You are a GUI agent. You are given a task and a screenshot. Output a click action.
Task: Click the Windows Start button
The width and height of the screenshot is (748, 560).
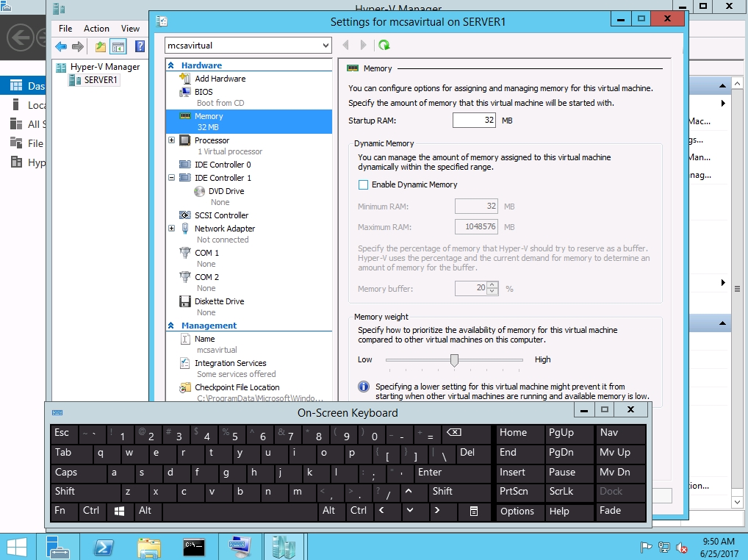tap(16, 547)
